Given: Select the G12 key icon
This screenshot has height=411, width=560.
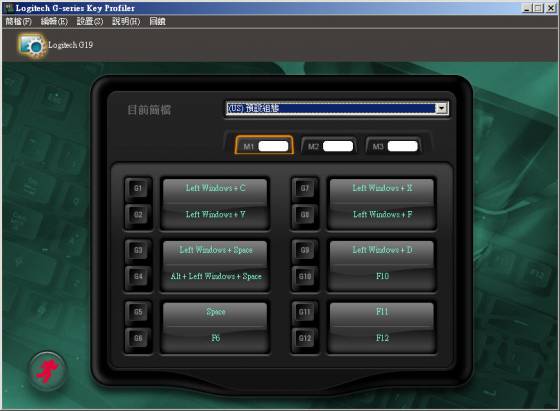Looking at the screenshot, I should [305, 338].
